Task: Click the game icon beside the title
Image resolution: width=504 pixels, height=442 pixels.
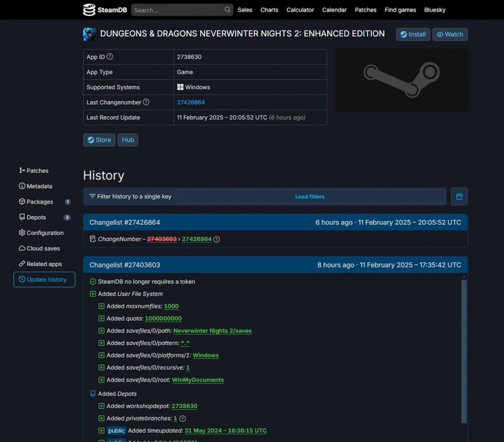Action: click(89, 34)
